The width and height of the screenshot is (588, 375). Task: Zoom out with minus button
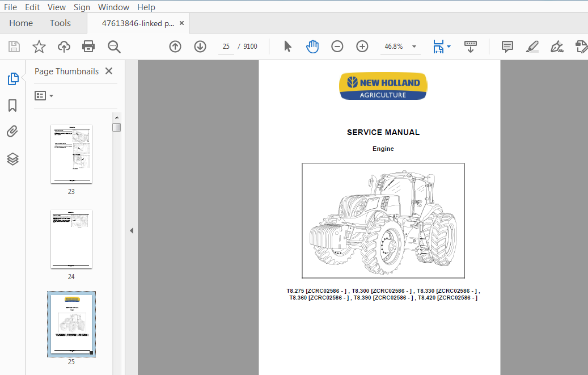(337, 47)
